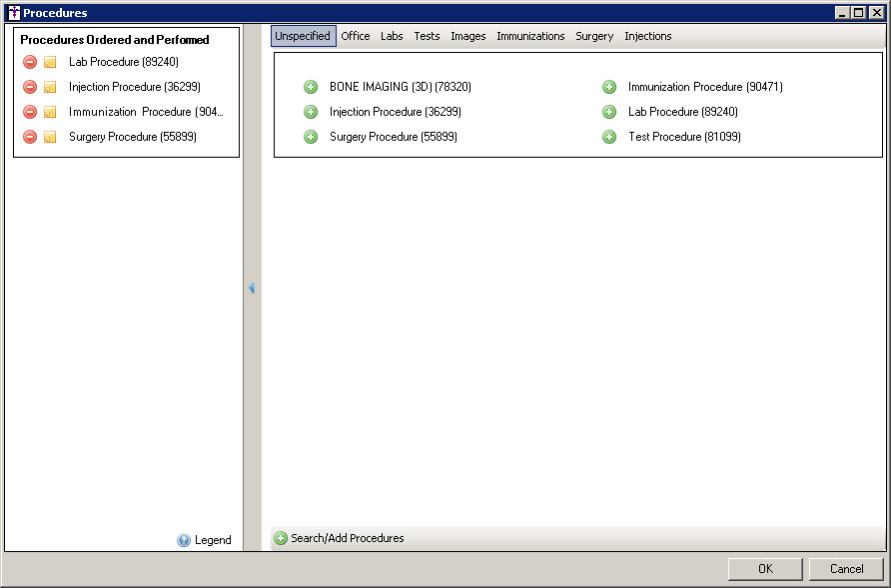Select Injection Procedure (36299) in the available list
The height and width of the screenshot is (588, 891).
[395, 112]
